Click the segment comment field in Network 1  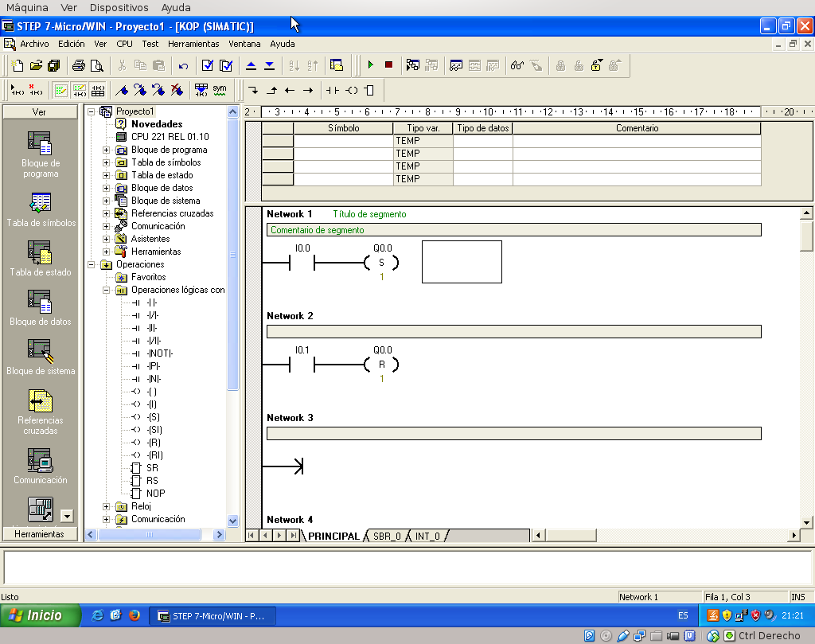(x=513, y=229)
